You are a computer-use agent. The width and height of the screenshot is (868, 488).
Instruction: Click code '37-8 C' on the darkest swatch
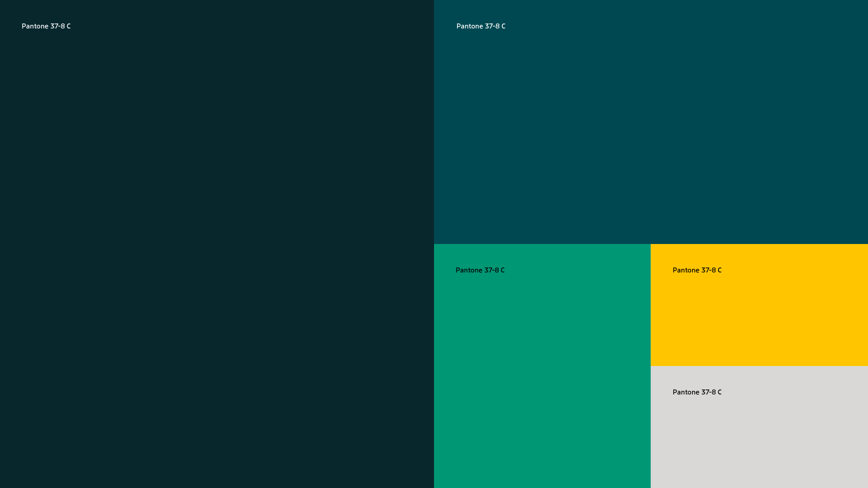pos(61,26)
